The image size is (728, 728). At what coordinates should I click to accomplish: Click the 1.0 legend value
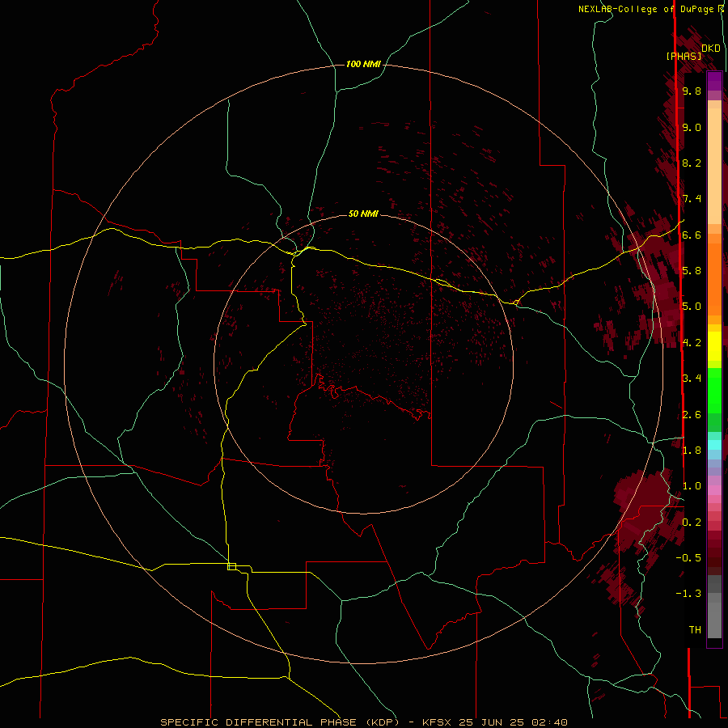[x=692, y=485]
